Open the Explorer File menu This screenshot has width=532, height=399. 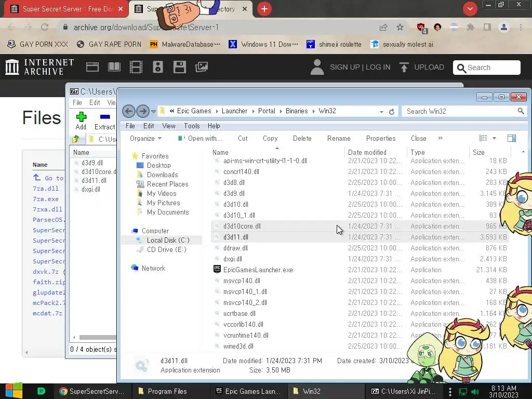pyautogui.click(x=130, y=126)
